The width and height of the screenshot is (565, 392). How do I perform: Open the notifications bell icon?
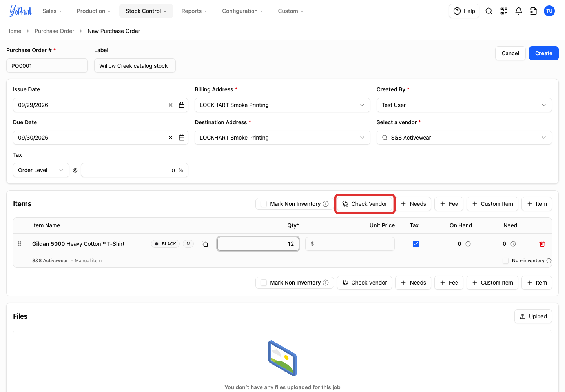519,11
